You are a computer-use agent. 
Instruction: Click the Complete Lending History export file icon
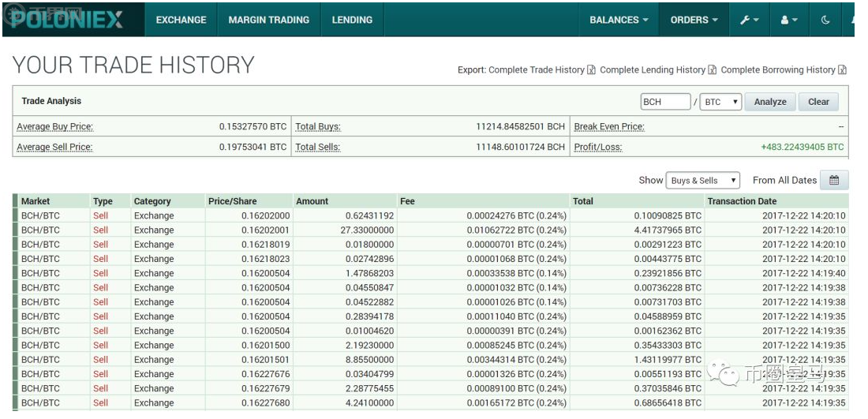pos(712,70)
